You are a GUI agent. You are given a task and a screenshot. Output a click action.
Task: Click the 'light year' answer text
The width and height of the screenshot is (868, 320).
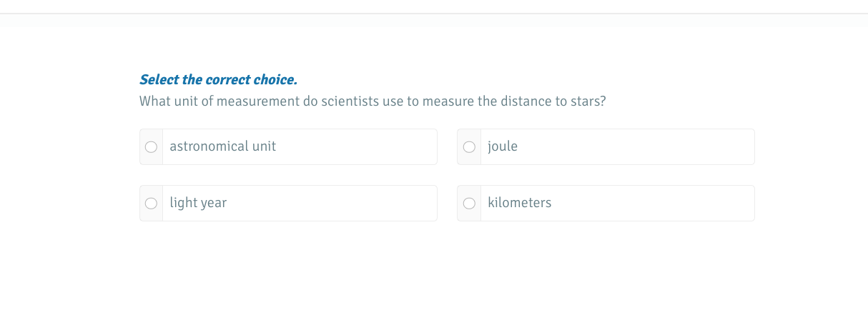click(x=198, y=203)
